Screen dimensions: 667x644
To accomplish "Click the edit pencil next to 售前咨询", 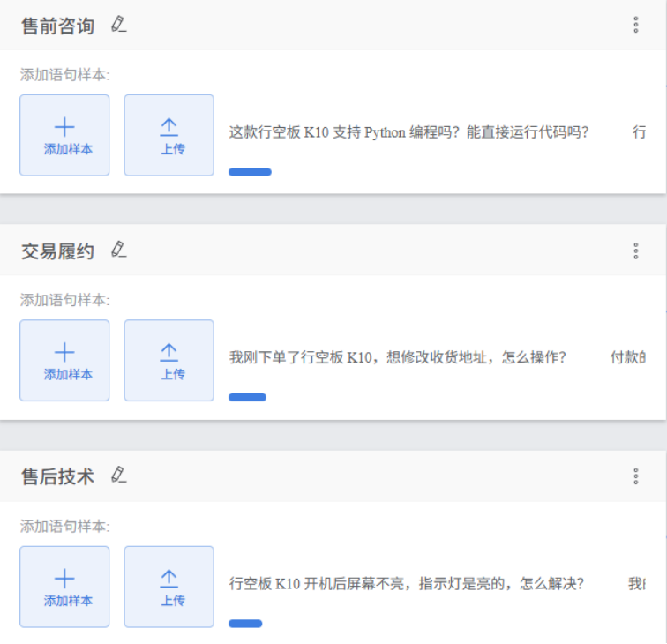I will click(119, 26).
